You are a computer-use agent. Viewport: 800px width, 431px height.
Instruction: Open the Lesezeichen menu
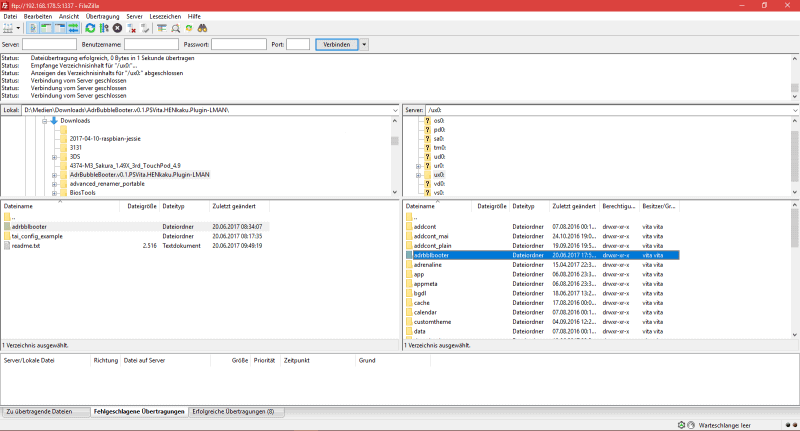(165, 16)
